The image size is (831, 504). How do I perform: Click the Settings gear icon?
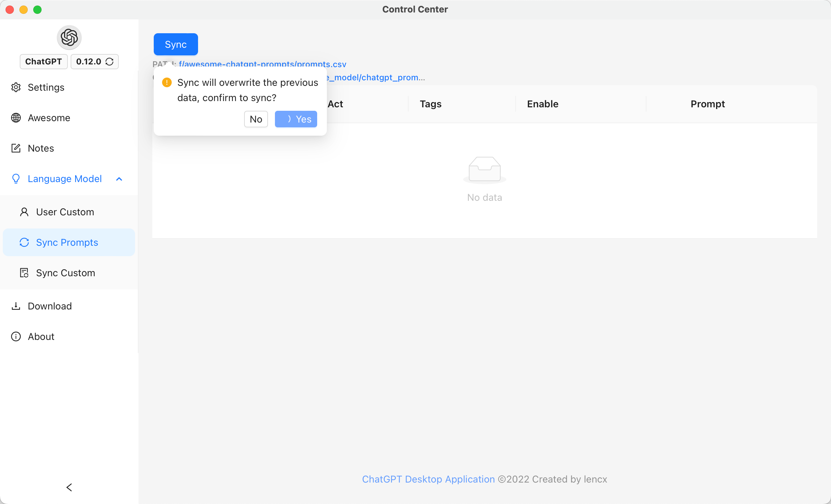16,87
